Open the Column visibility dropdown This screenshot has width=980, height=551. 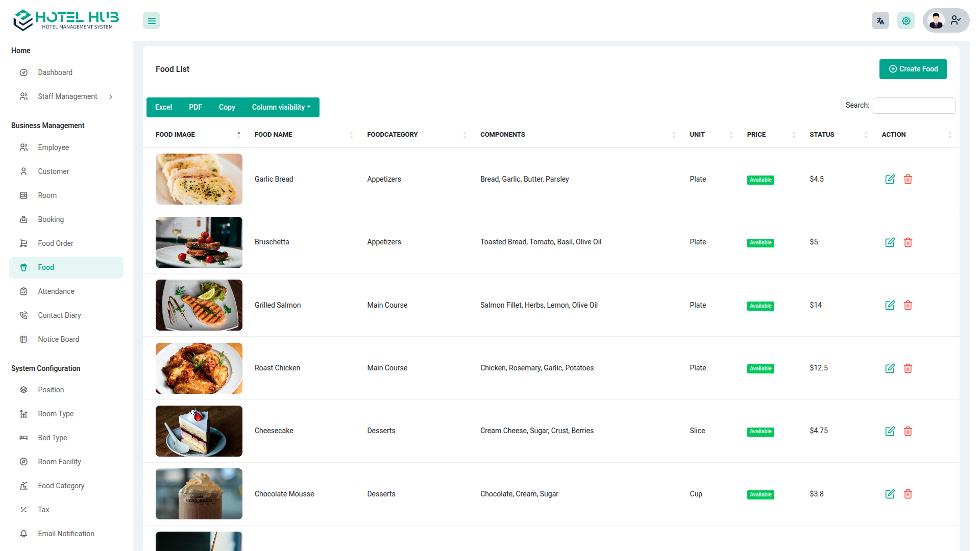(281, 107)
